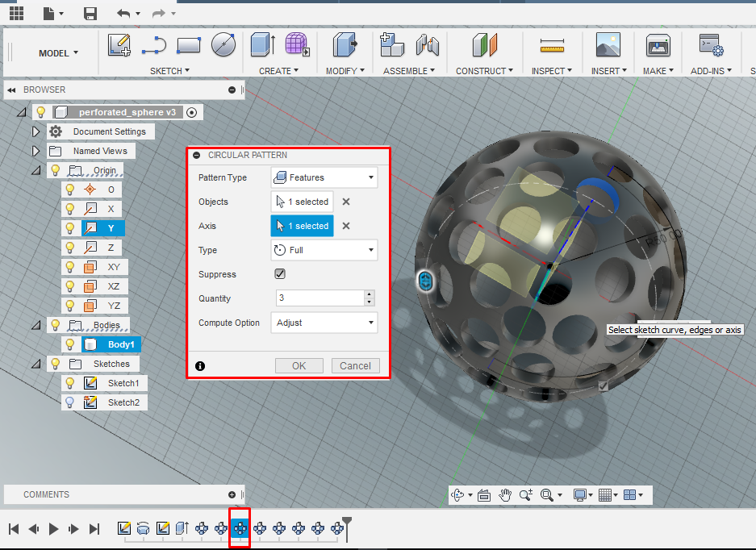Open Grid and Snaps settings
Screen dimensions: 756x550
[605, 495]
